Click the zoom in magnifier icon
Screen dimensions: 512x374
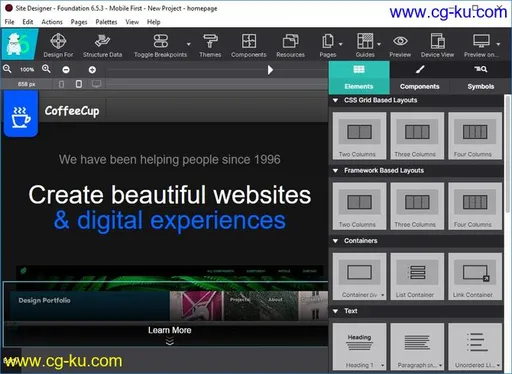point(46,69)
